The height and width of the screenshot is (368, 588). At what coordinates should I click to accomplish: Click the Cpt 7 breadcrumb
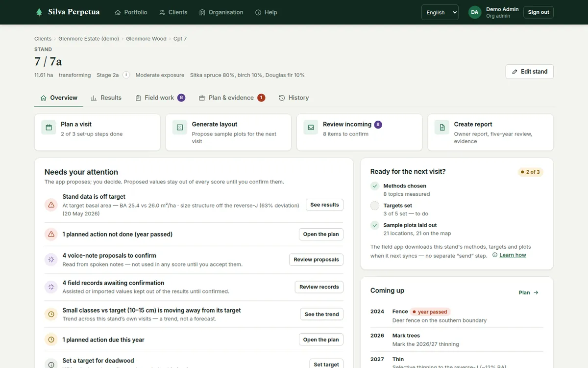point(180,39)
